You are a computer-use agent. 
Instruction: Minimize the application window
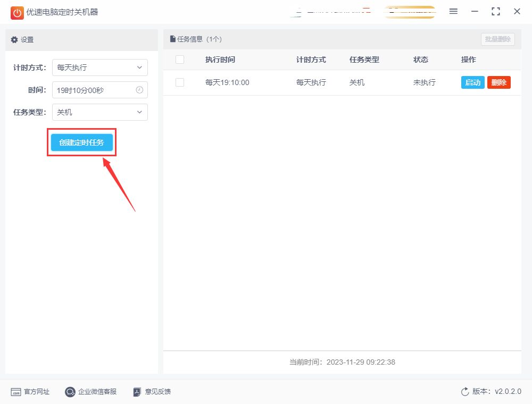[475, 12]
